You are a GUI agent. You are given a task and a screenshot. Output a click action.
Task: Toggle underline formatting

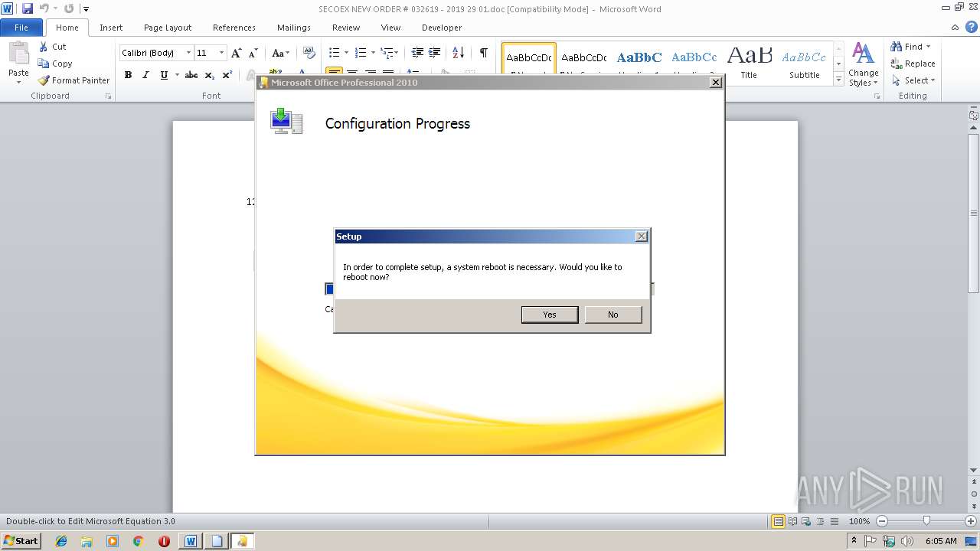(163, 75)
